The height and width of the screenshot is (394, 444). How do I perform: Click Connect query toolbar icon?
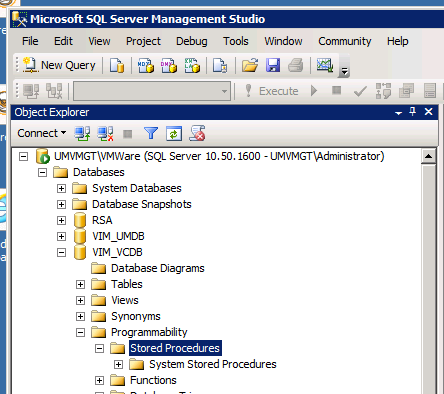pyautogui.click(x=31, y=91)
